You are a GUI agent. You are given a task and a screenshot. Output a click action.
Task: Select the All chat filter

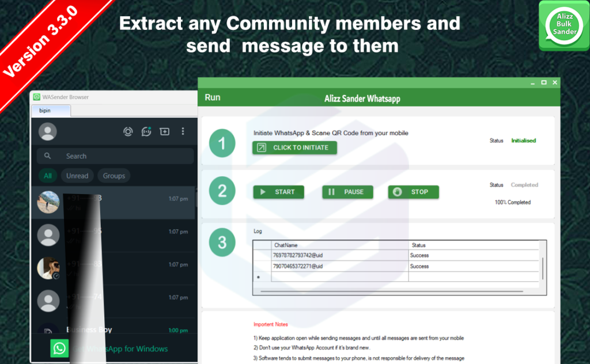tap(48, 176)
